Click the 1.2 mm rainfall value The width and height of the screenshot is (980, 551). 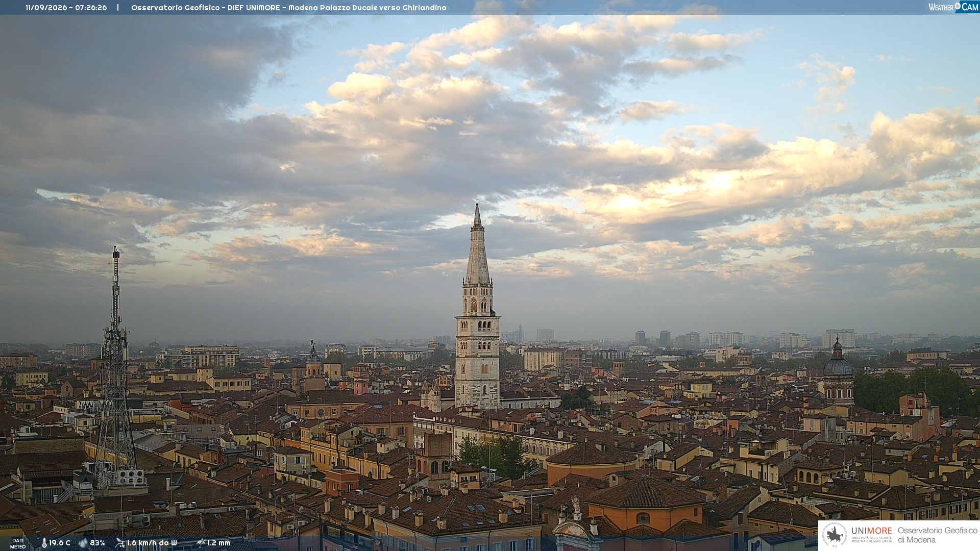pyautogui.click(x=219, y=543)
